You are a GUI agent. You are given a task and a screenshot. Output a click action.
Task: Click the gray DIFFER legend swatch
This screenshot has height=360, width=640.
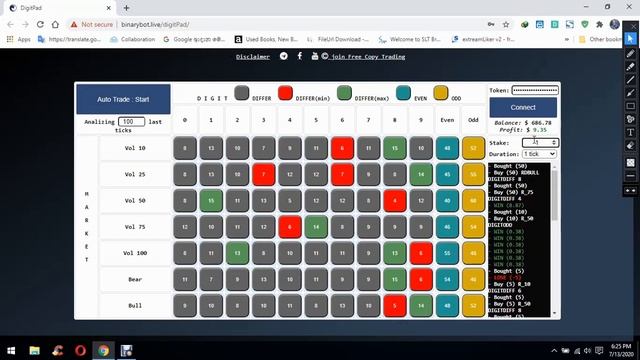[x=242, y=93]
